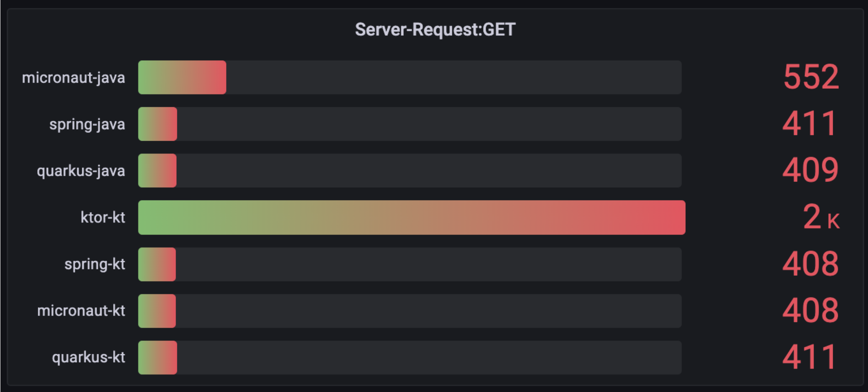Click the spring-kt gradient bar
Screen dimensions: 868x392
[157, 265]
